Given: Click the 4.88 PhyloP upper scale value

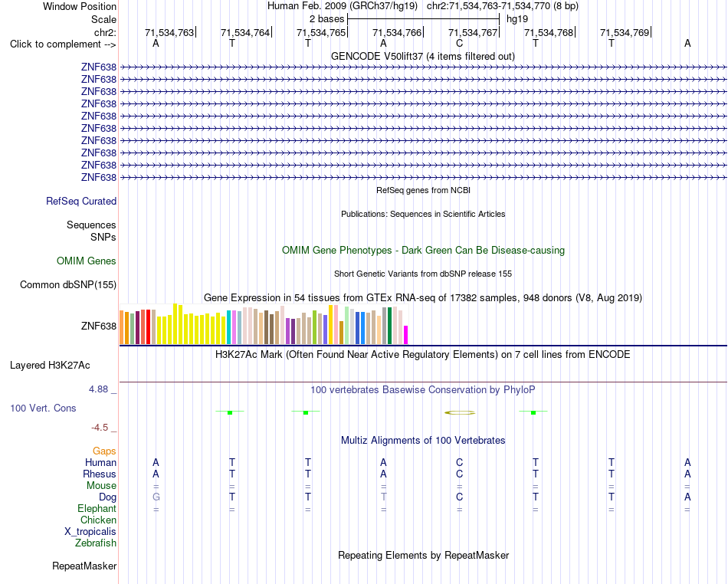Looking at the screenshot, I should tap(98, 389).
